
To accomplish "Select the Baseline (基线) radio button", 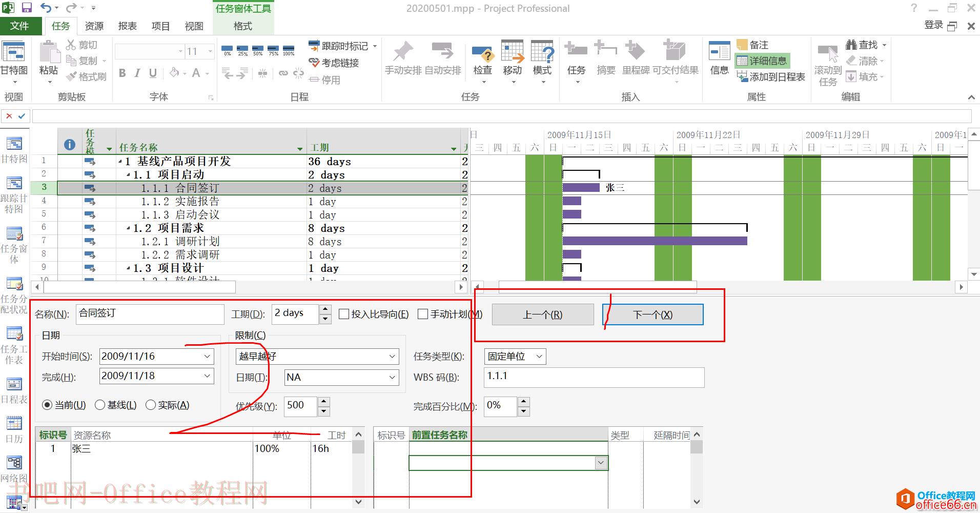I will pos(100,405).
